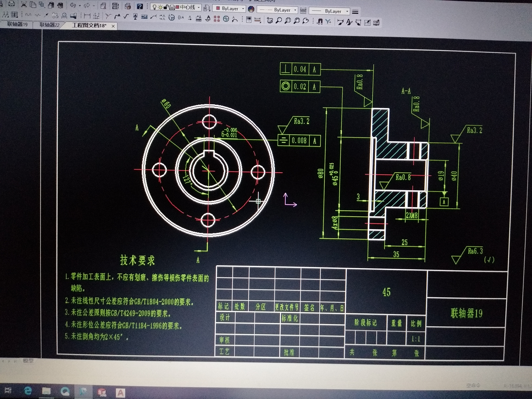Click the magnet object snap icon
532x399 pixels.
point(320,22)
